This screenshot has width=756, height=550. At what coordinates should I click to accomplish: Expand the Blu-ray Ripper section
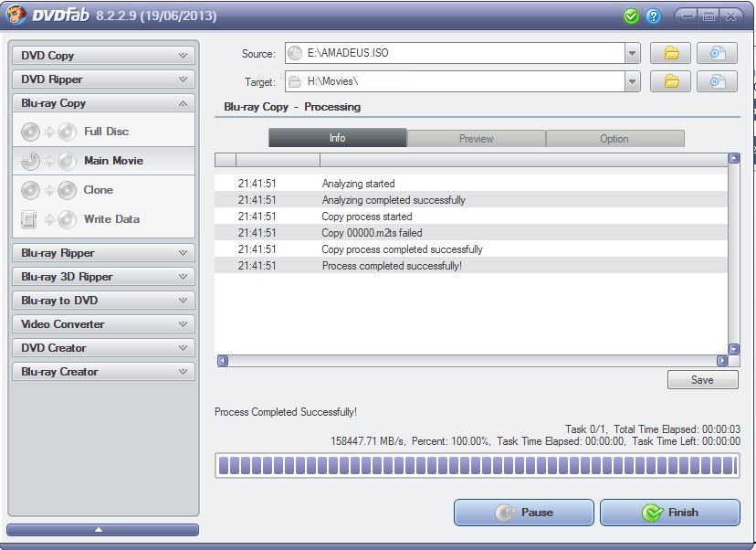click(104, 253)
